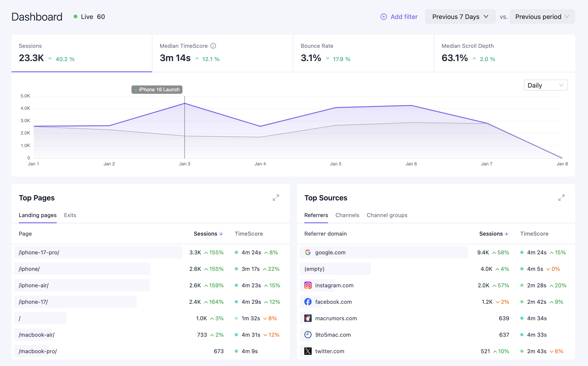This screenshot has width=588, height=366.
Task: Click the /macbook-pro/ page entry
Action: 38,351
